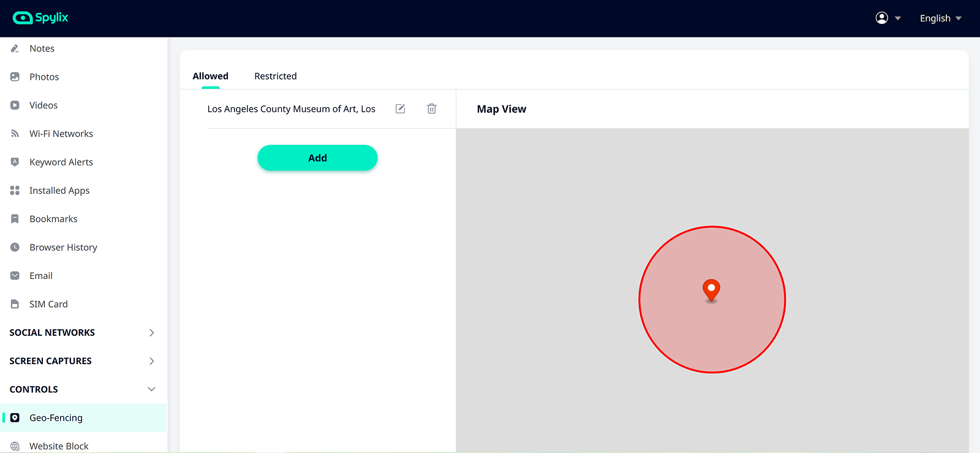Open the user account dropdown
980x453 pixels.
888,18
